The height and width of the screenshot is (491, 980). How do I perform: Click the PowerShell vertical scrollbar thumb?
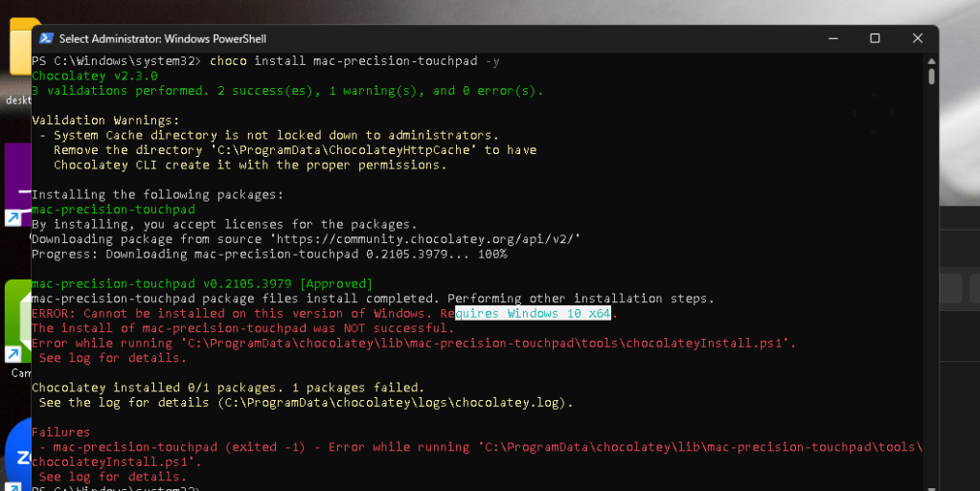click(931, 77)
